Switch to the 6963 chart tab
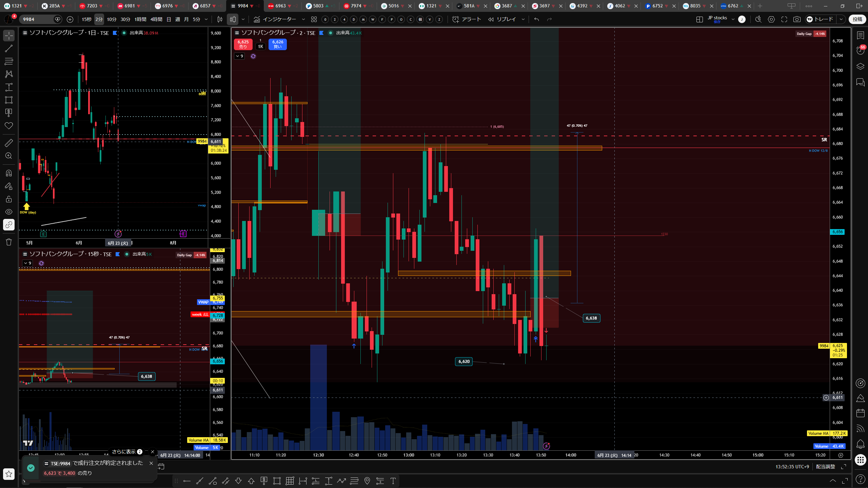 280,6
